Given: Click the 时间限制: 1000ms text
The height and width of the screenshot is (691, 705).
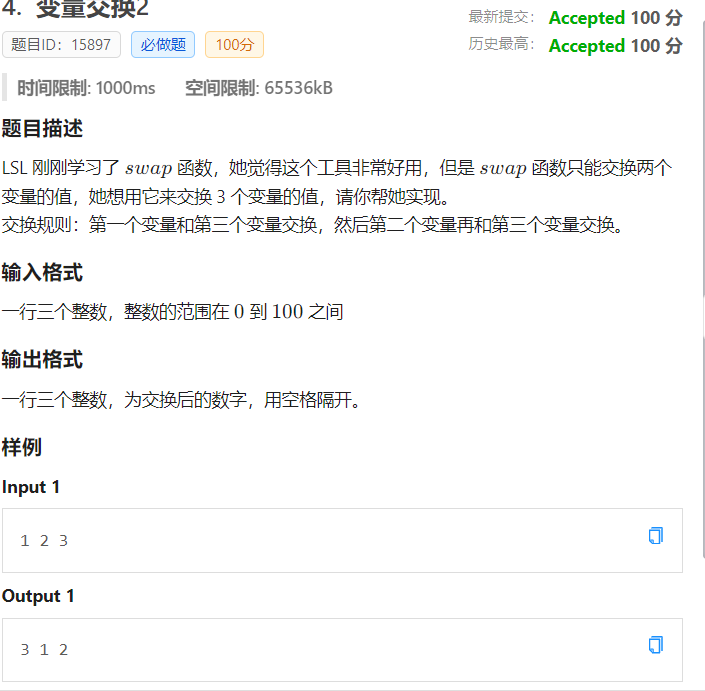Looking at the screenshot, I should 86,88.
